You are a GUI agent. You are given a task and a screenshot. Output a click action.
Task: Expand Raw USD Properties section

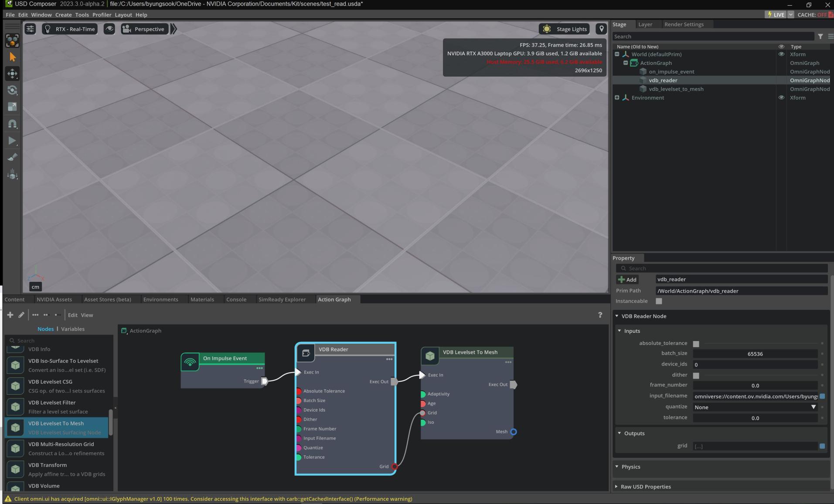(616, 487)
